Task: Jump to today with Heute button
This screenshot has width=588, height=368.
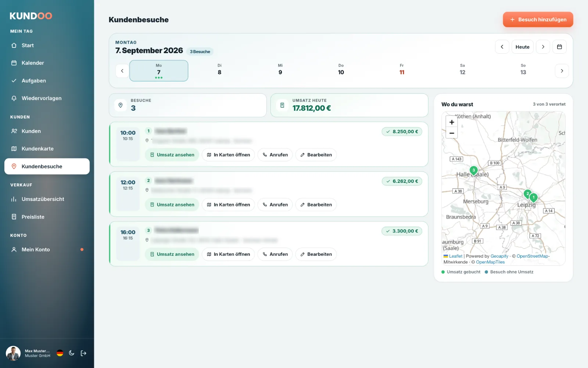Action: click(522, 47)
